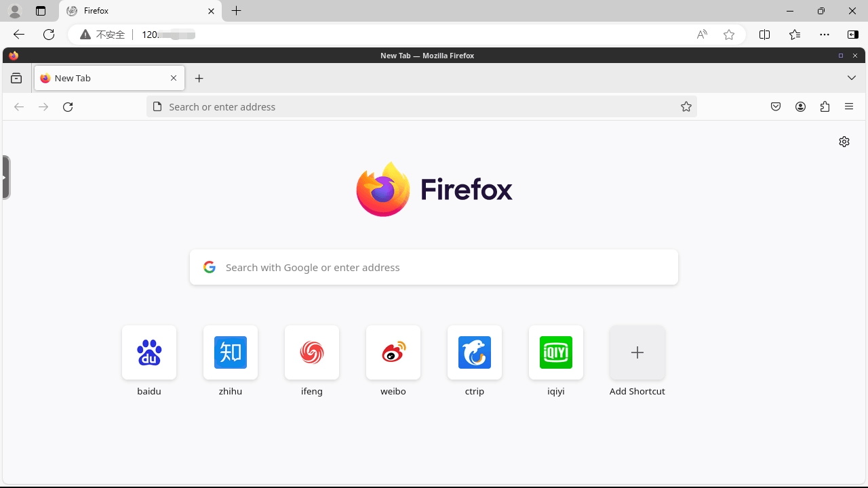Open the baidu shortcut icon

pos(149,352)
